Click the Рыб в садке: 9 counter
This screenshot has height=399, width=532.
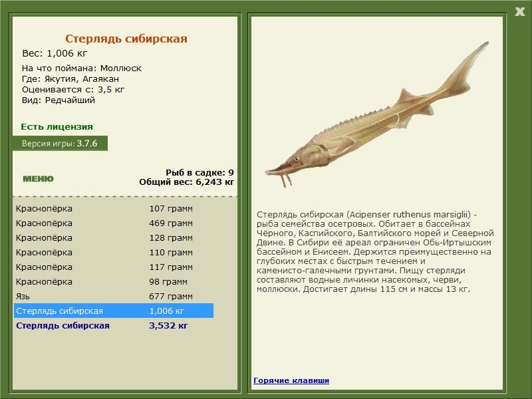click(x=199, y=172)
